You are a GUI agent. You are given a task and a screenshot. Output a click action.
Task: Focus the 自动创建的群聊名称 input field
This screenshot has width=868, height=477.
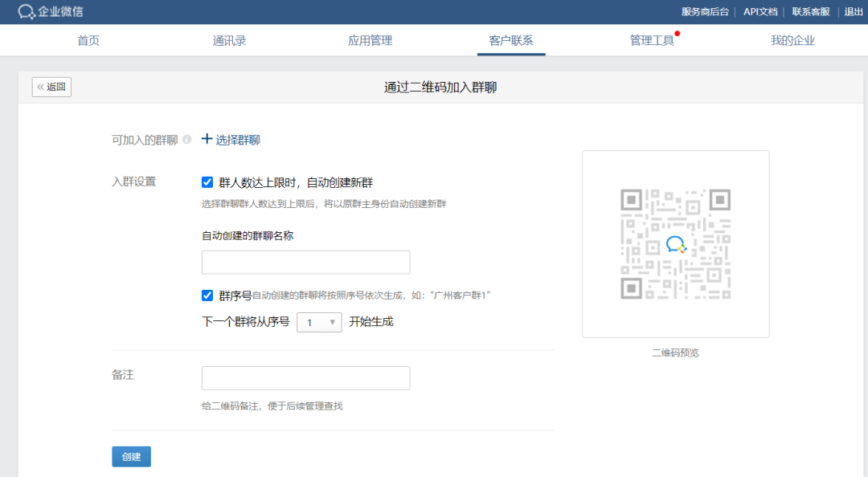click(x=305, y=263)
